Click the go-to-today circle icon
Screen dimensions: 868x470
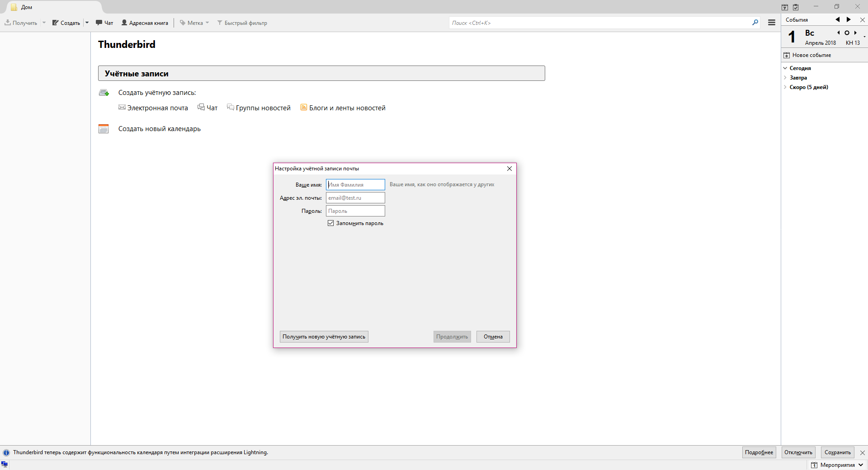point(847,33)
